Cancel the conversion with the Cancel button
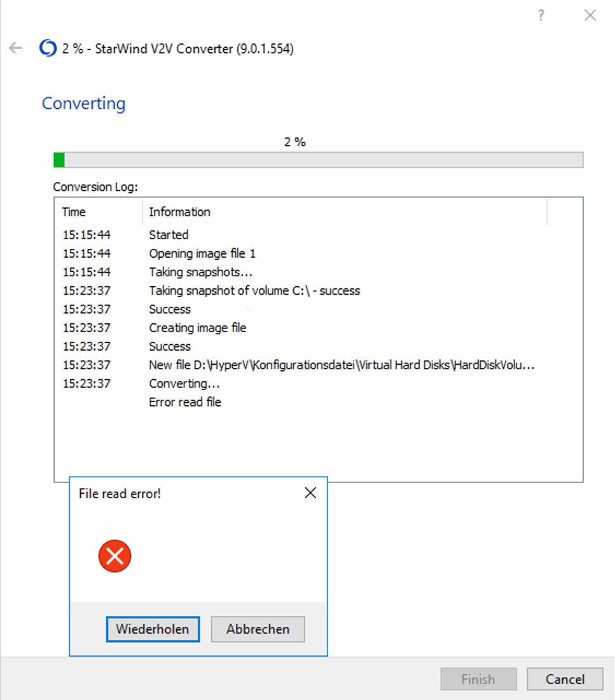 [565, 679]
